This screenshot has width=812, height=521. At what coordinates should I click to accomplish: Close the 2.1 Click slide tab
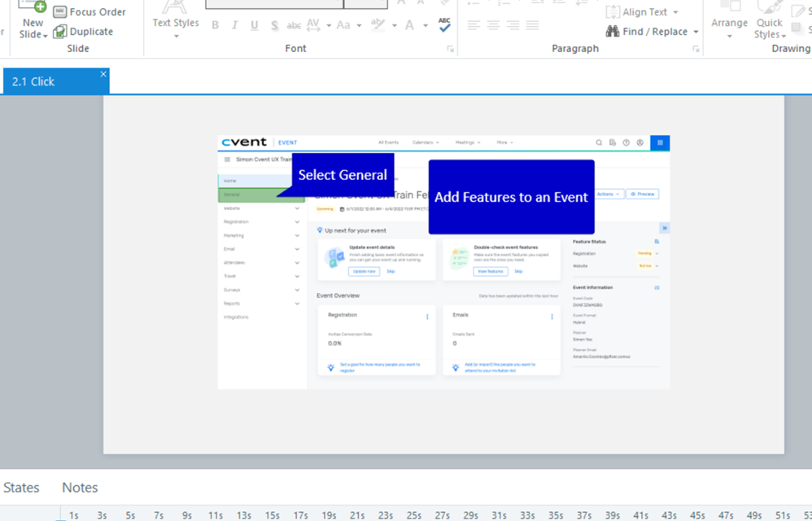103,75
